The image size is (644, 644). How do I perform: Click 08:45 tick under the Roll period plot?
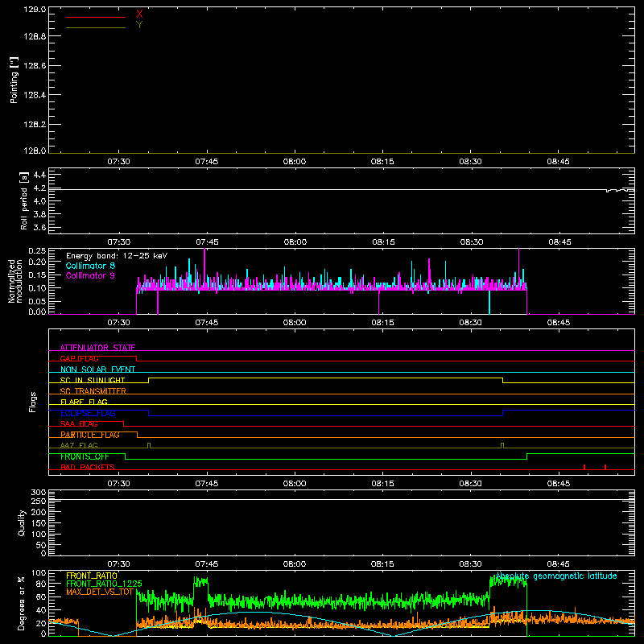click(559, 242)
